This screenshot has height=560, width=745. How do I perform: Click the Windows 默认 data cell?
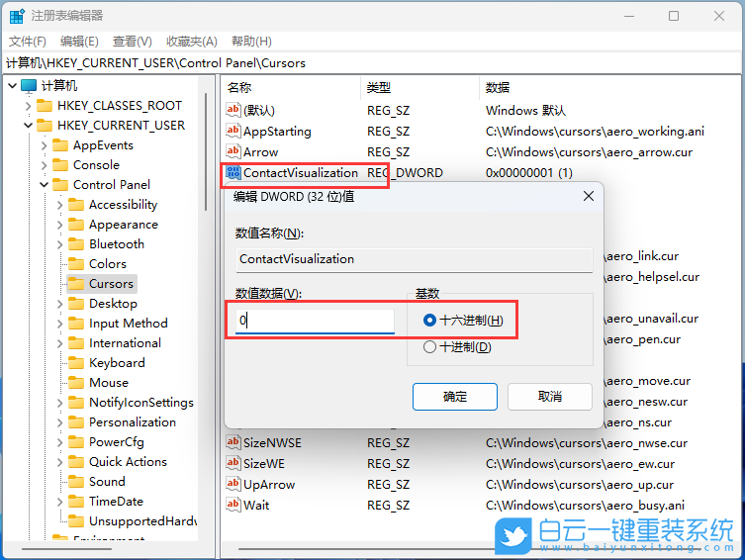[x=525, y=110]
